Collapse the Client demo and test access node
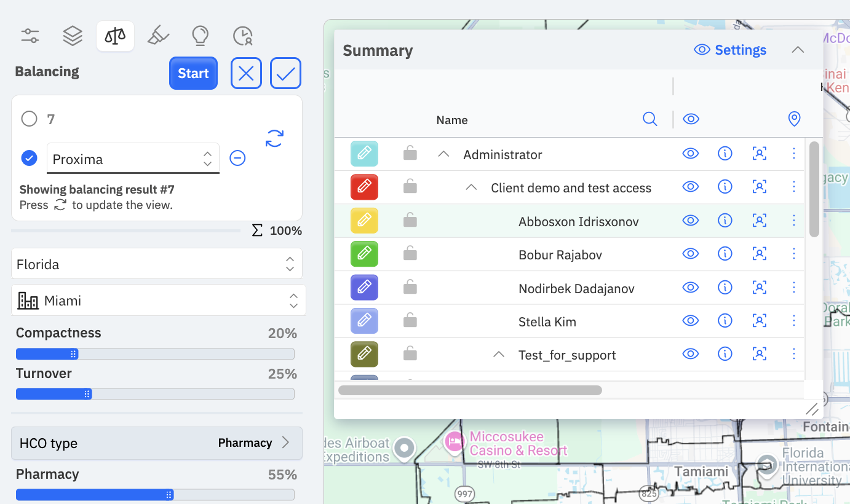 click(x=471, y=187)
